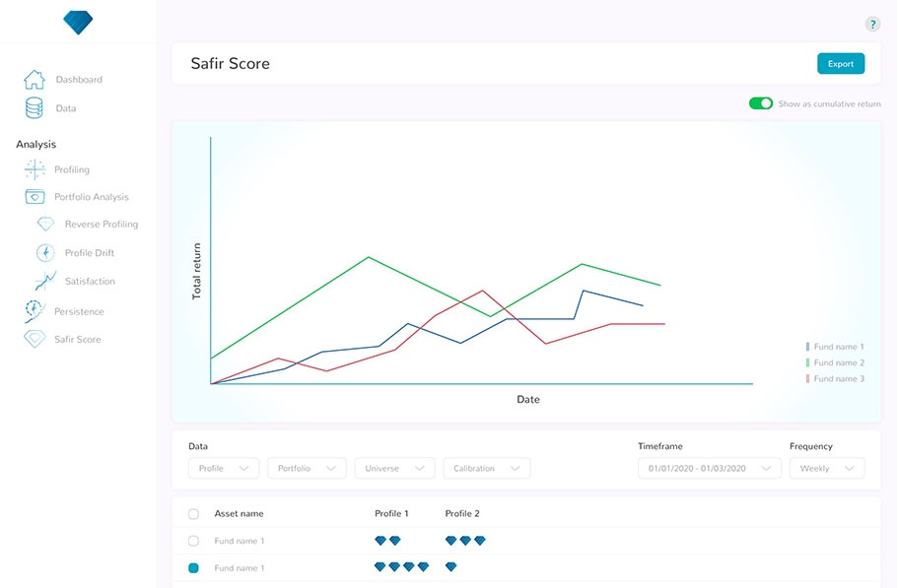
Task: Click Fund name 2 green legend swatch
Action: [x=807, y=362]
